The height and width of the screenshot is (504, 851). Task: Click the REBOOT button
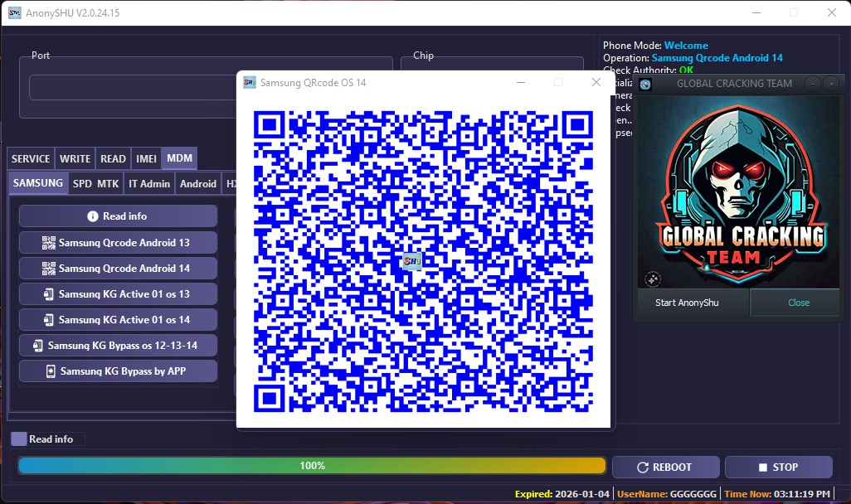click(665, 467)
